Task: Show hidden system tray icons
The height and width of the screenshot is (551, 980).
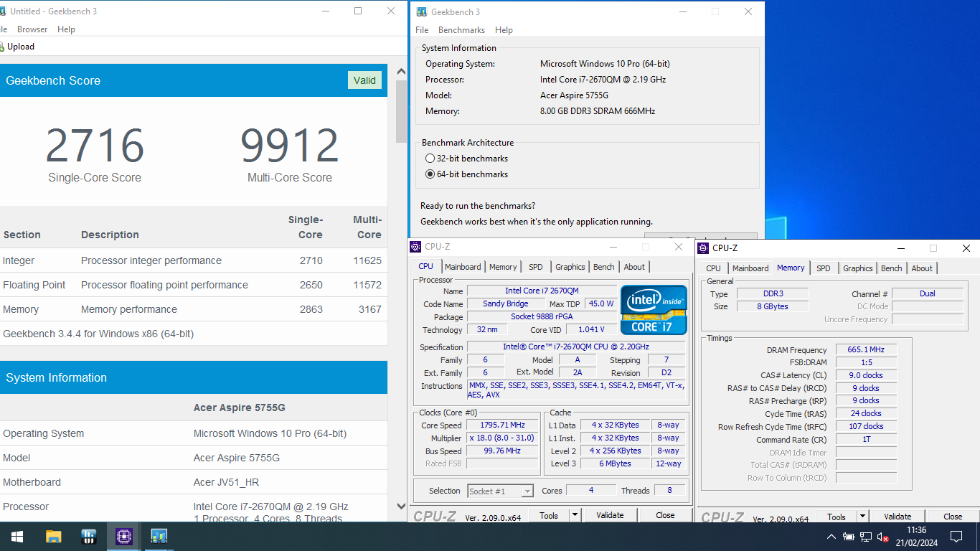Action: (x=831, y=537)
